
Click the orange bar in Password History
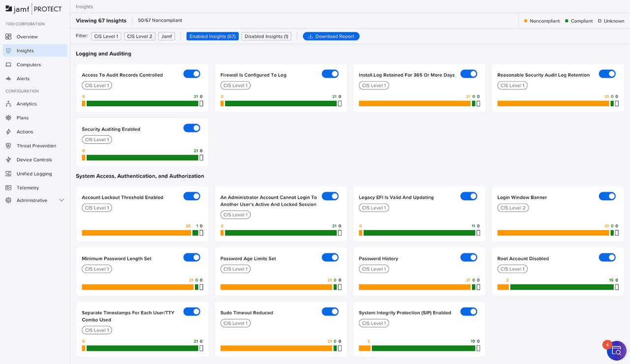414,287
